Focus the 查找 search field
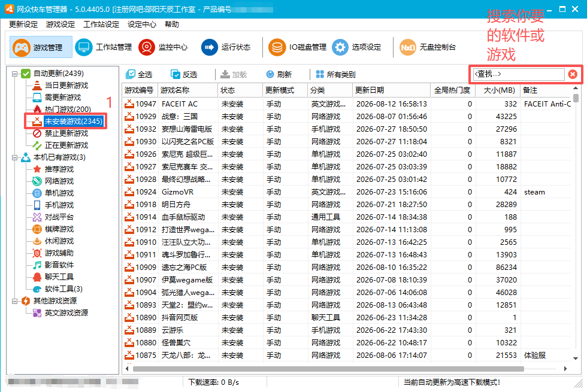587x392 pixels. 519,74
